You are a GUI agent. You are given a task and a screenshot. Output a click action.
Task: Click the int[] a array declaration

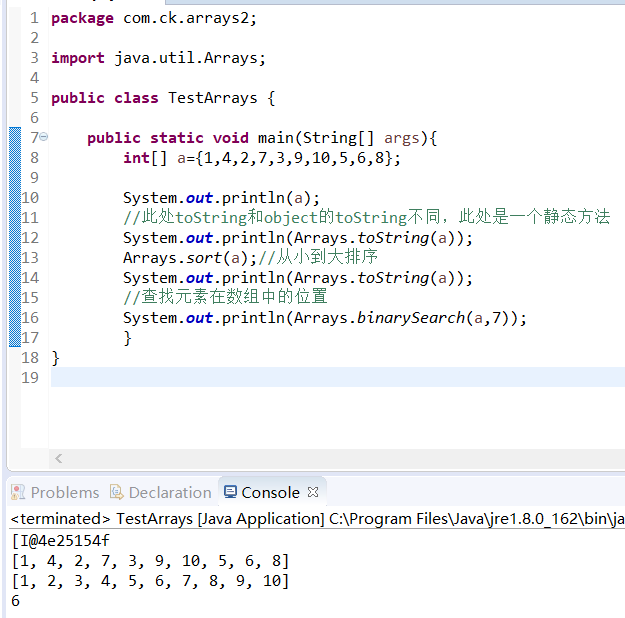click(261, 158)
